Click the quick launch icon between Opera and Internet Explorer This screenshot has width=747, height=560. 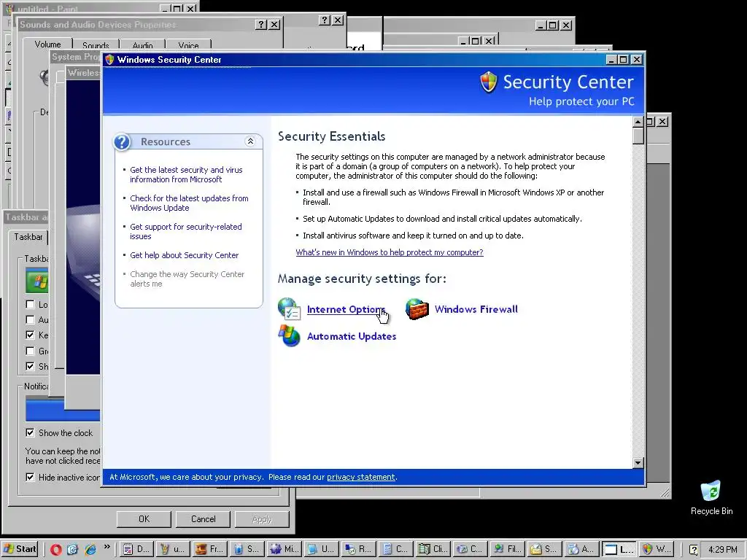pyautogui.click(x=72, y=550)
